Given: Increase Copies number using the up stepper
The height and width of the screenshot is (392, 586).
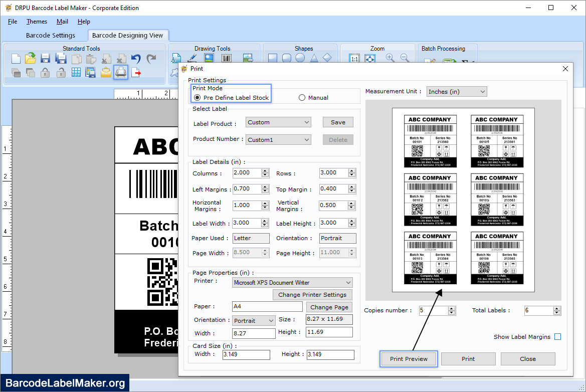Looking at the screenshot, I should point(452,308).
